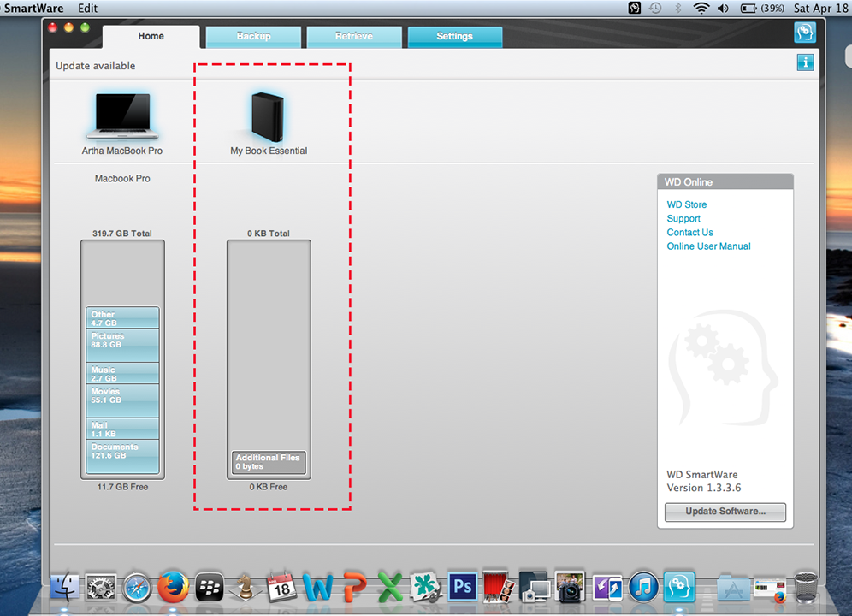852x616 pixels.
Task: Click the 'Update available' text
Action: point(96,66)
